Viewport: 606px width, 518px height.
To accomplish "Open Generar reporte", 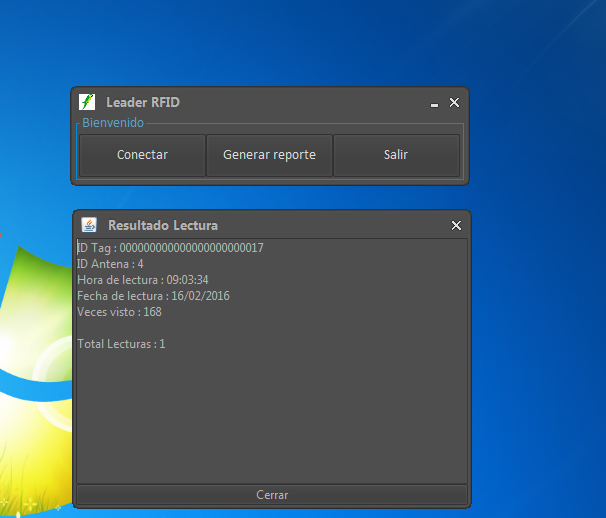I will click(269, 155).
